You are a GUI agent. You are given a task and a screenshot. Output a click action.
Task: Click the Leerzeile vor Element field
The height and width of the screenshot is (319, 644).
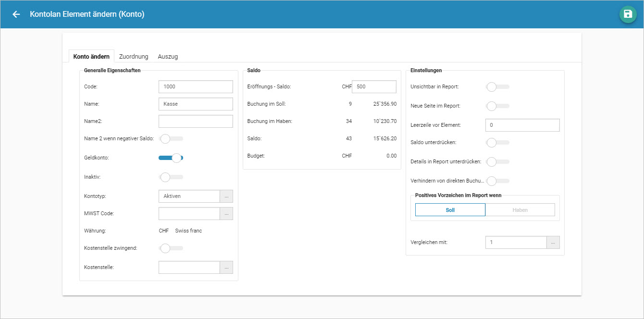(x=522, y=125)
